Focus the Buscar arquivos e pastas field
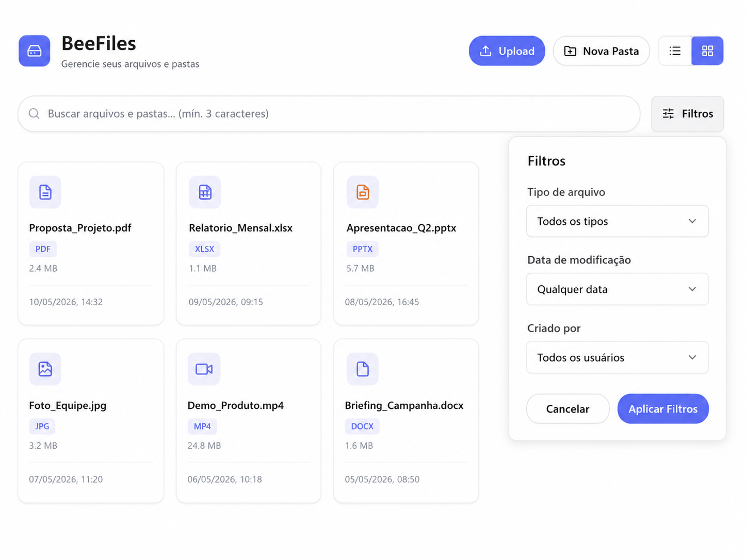The width and height of the screenshot is (747, 560). click(329, 113)
